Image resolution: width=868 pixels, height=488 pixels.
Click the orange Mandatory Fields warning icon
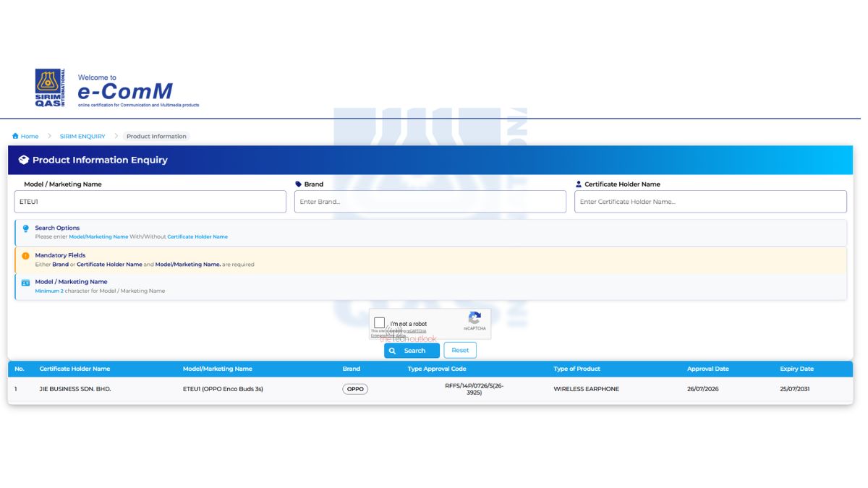pyautogui.click(x=26, y=256)
